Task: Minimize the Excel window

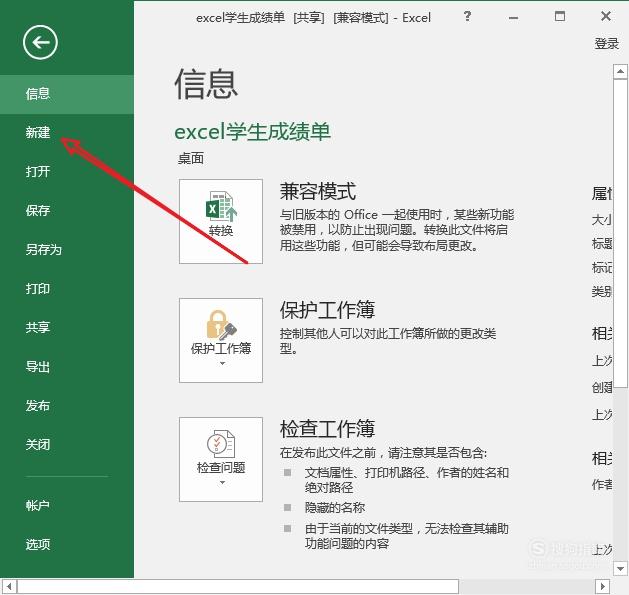Action: 513,17
